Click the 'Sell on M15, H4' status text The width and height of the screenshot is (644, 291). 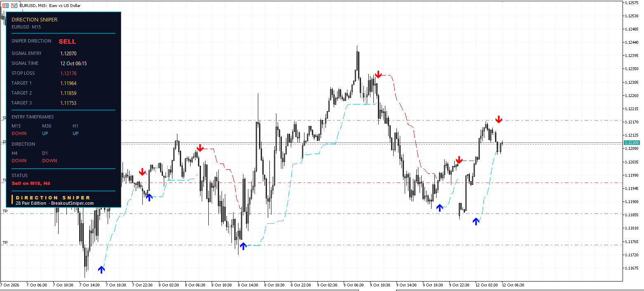[x=31, y=183]
